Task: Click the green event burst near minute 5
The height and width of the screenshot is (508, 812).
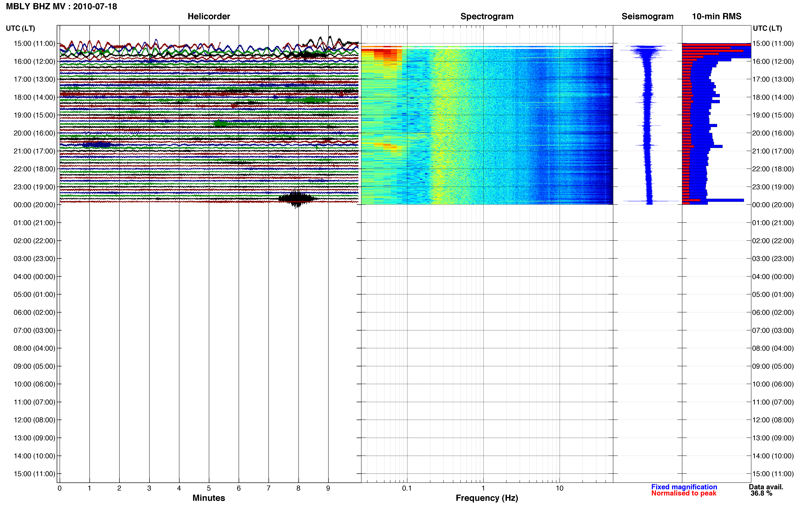Action: coord(221,124)
